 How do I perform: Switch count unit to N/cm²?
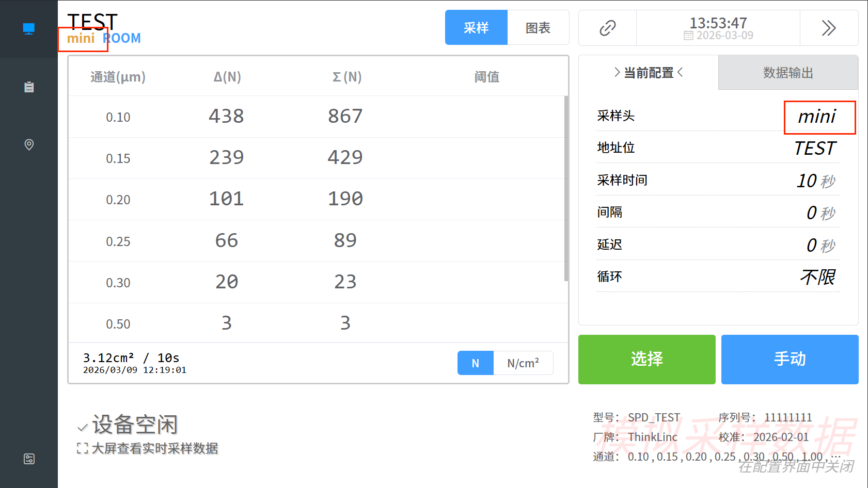point(523,363)
